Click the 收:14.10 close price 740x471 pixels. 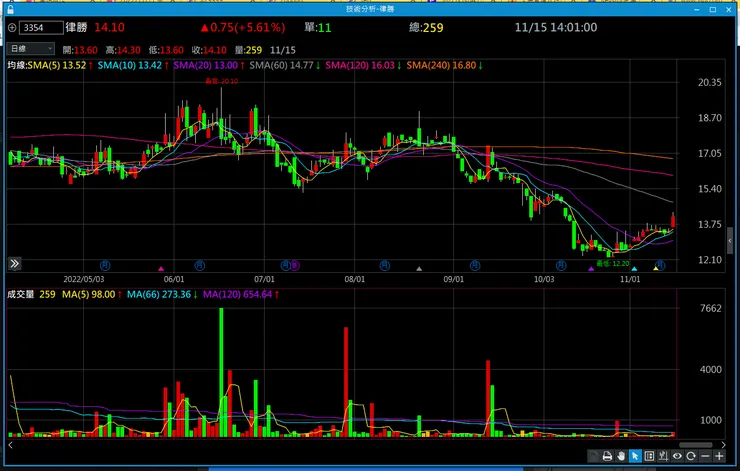(209, 50)
